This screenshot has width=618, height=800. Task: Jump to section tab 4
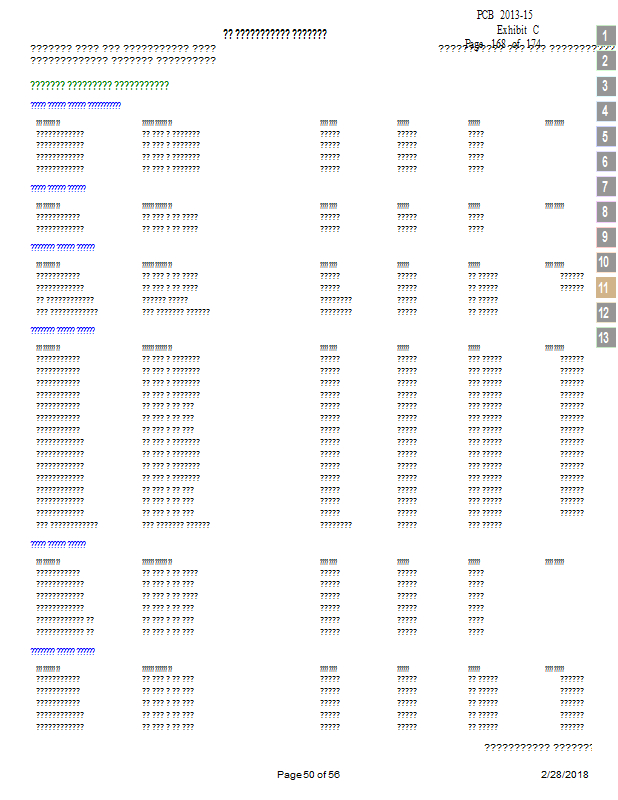point(604,111)
